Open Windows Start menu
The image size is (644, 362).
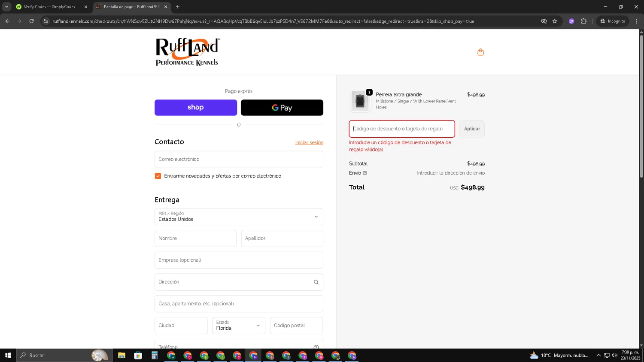point(8,355)
